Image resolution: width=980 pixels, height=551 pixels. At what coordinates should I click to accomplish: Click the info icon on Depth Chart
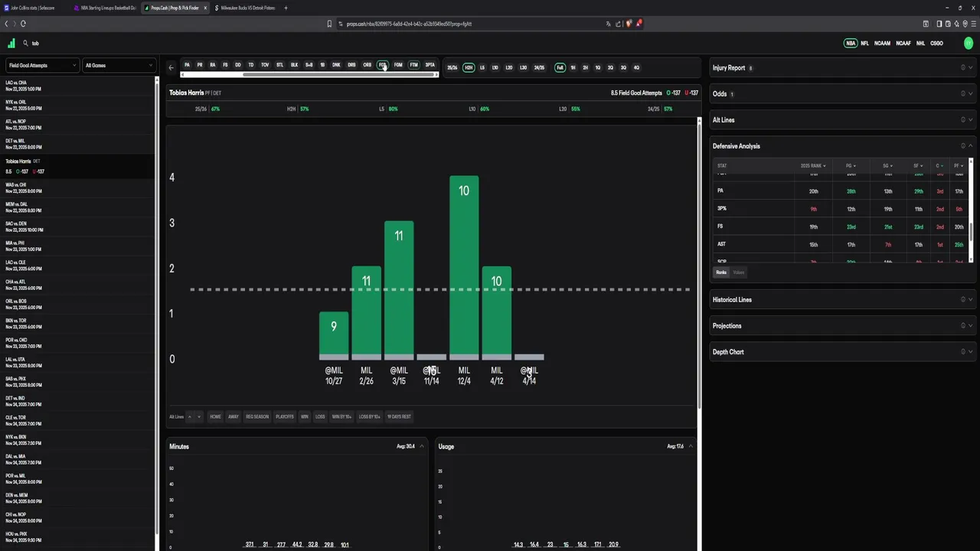963,351
